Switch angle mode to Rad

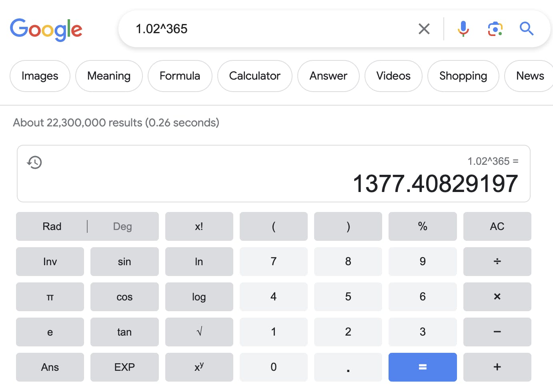(x=52, y=226)
